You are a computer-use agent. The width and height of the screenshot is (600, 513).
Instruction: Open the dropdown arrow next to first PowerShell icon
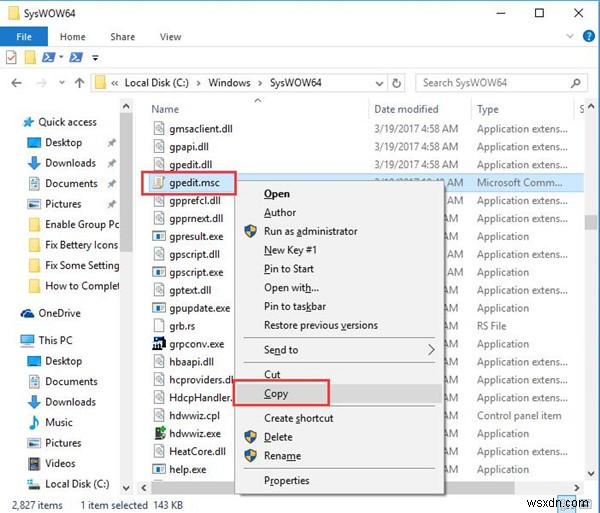coord(61,57)
